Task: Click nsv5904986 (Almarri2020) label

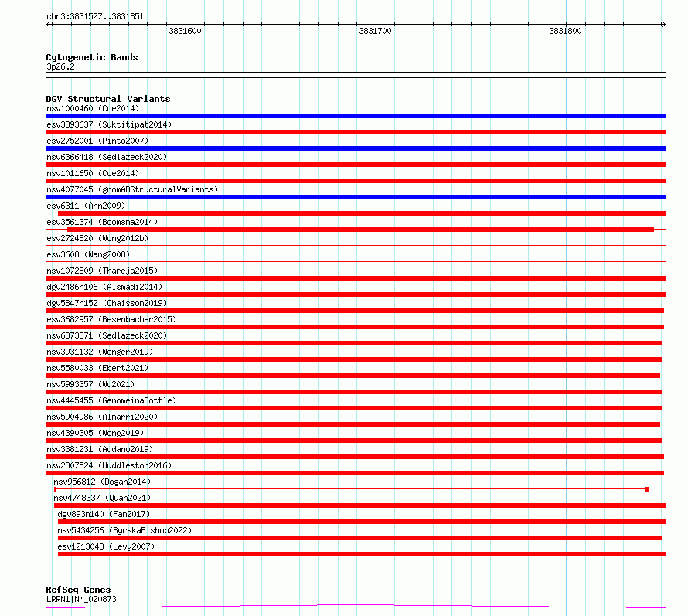Action: (x=102, y=417)
